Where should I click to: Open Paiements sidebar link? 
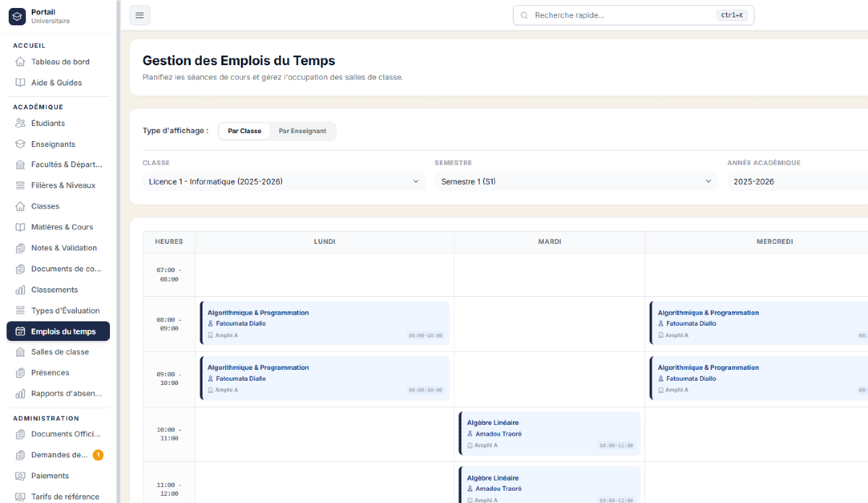pos(58,475)
